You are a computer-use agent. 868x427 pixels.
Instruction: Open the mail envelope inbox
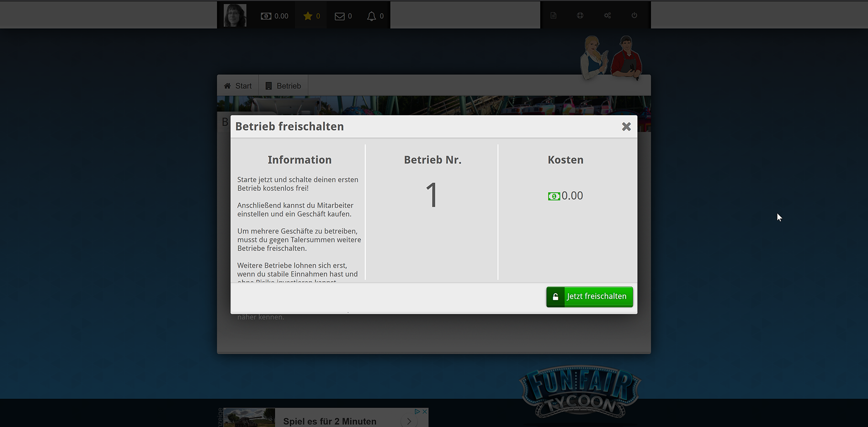[x=340, y=16]
